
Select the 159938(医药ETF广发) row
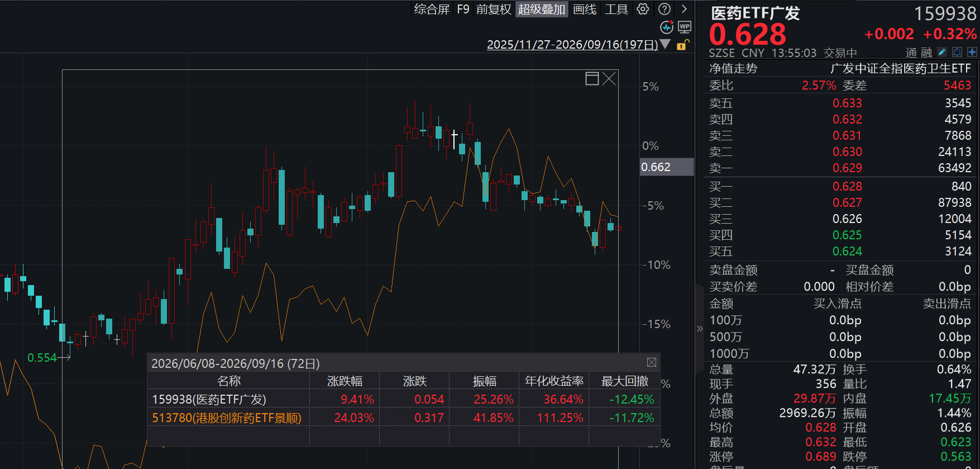pyautogui.click(x=404, y=399)
